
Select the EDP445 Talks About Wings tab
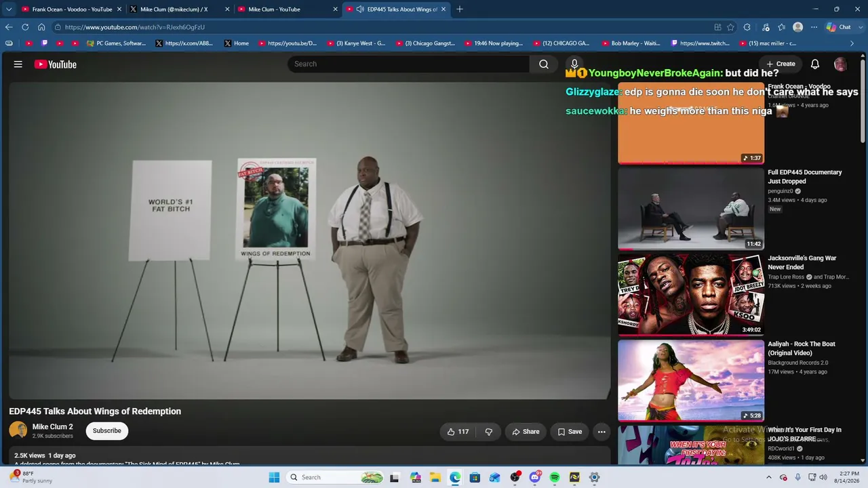coord(396,9)
